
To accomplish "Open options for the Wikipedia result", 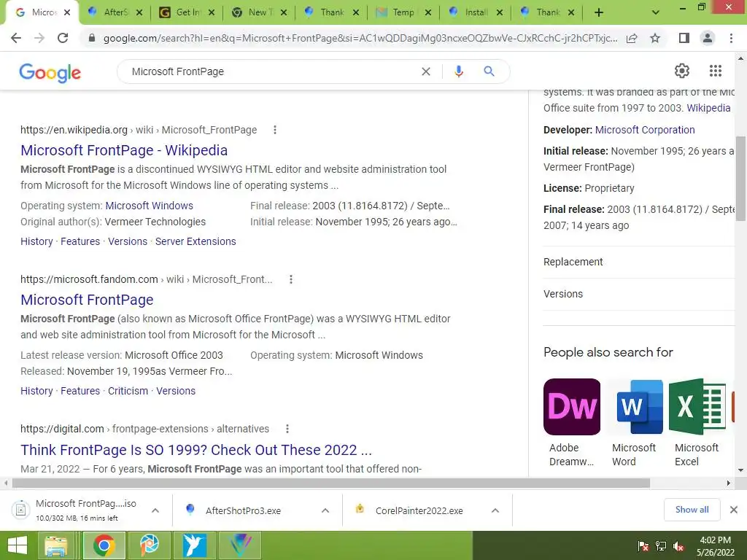I will [275, 130].
